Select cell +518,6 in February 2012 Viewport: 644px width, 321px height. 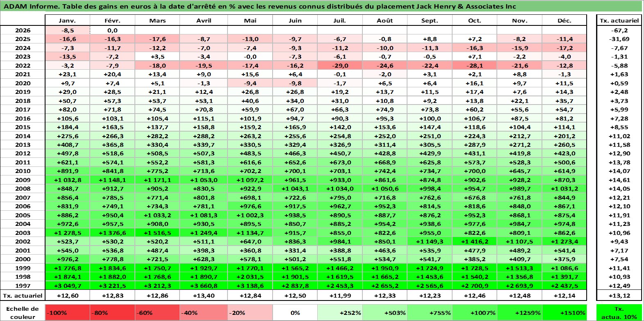pos(112,153)
